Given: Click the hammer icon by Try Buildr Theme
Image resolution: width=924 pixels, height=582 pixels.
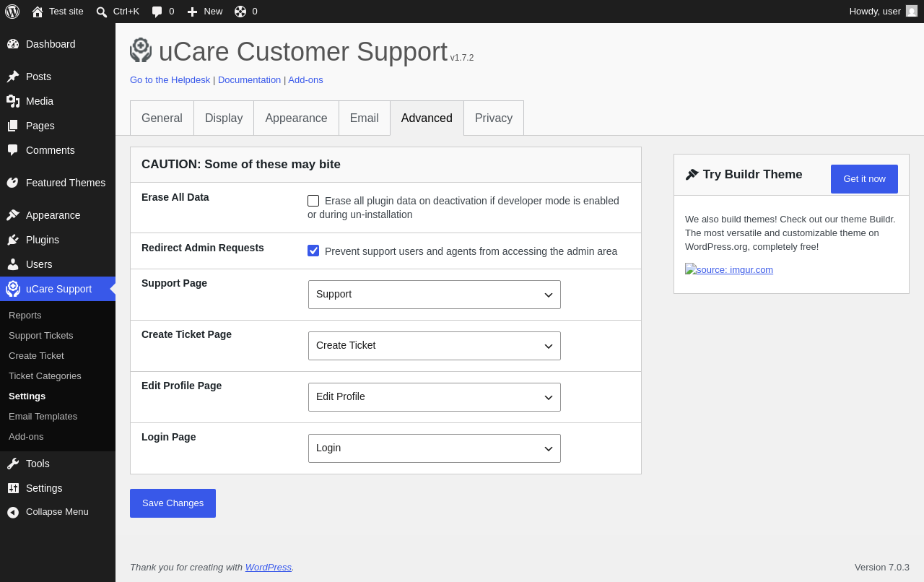Looking at the screenshot, I should click(692, 175).
